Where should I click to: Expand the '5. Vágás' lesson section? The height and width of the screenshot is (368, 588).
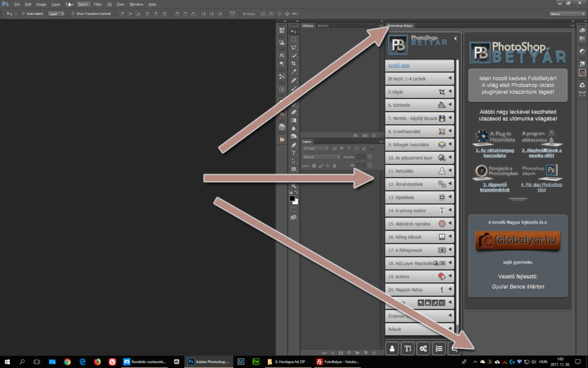pyautogui.click(x=419, y=91)
